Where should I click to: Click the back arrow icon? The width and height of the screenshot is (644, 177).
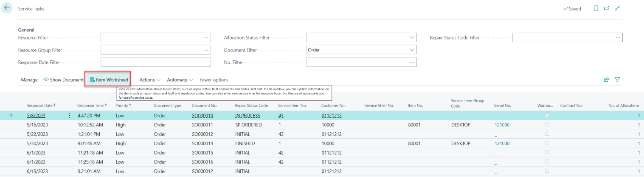click(7, 8)
